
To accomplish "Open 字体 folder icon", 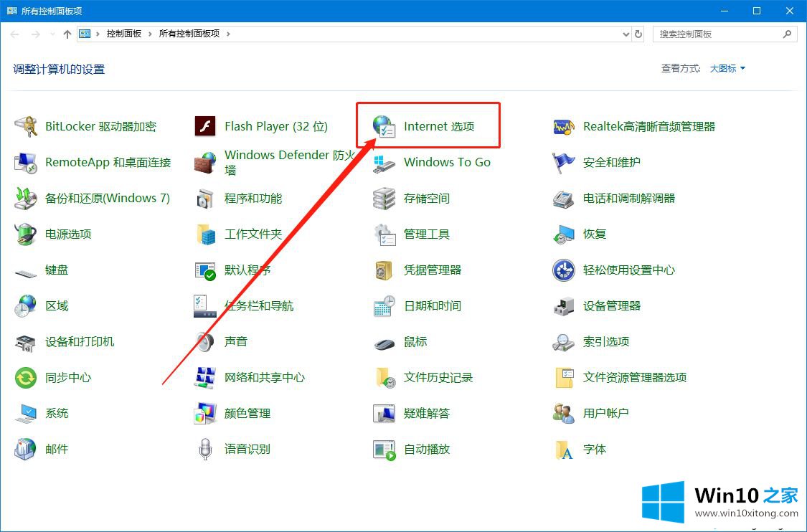I will click(564, 450).
